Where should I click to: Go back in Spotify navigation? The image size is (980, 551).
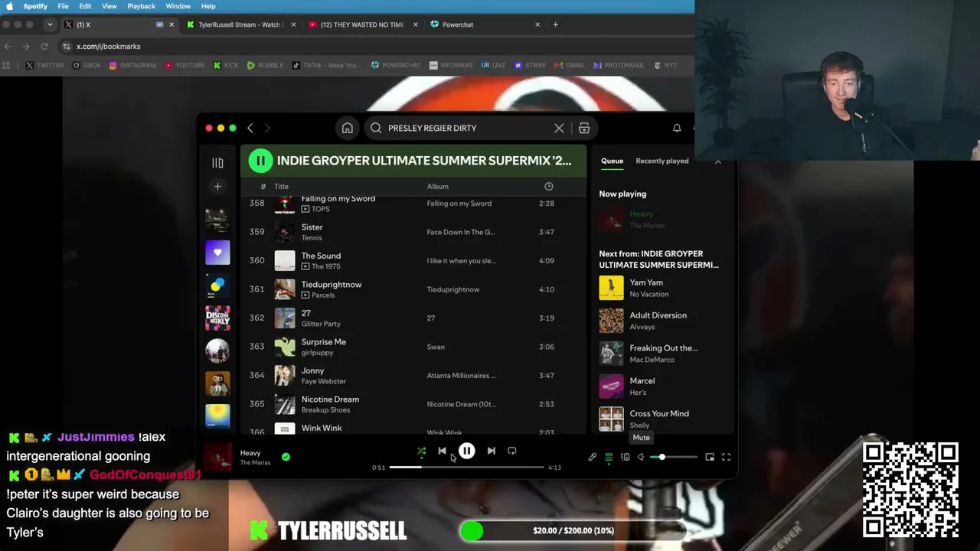click(250, 128)
